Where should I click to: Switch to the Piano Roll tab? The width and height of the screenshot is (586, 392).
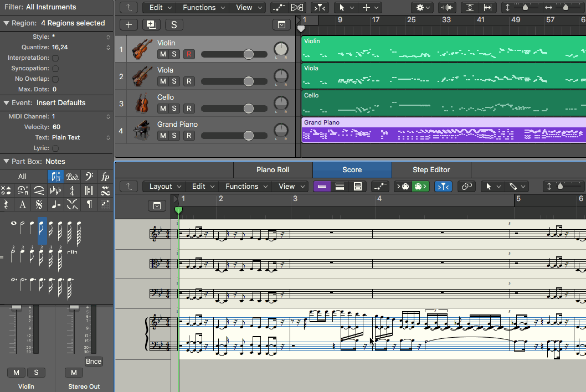pyautogui.click(x=273, y=170)
